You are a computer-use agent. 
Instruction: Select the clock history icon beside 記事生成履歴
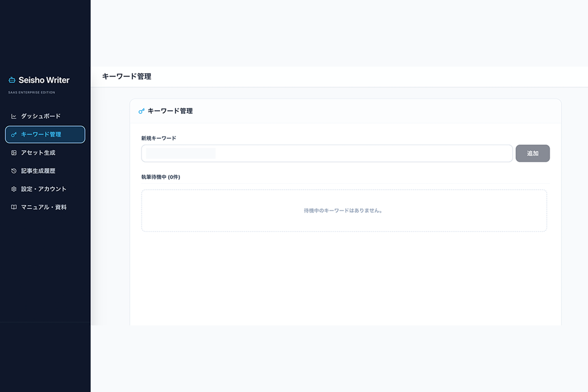point(14,171)
